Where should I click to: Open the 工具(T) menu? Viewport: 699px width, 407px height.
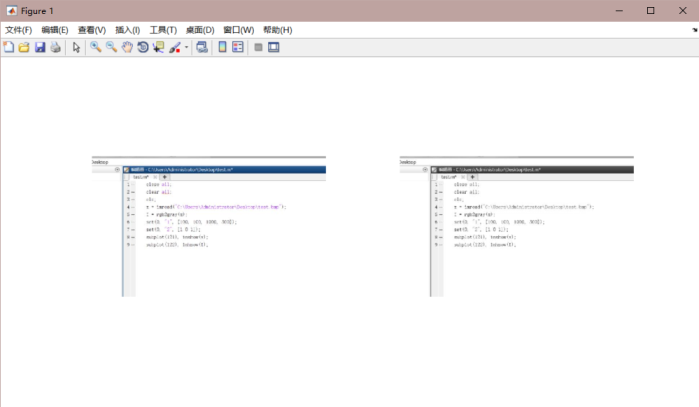163,30
